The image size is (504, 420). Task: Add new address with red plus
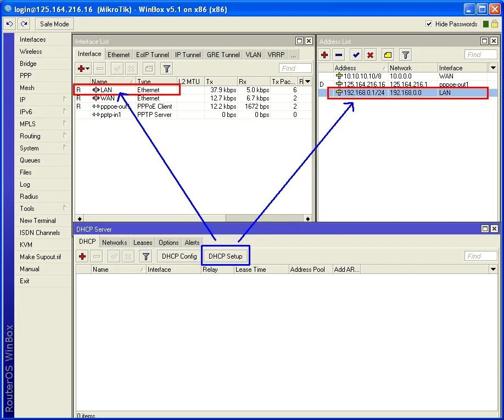click(324, 55)
